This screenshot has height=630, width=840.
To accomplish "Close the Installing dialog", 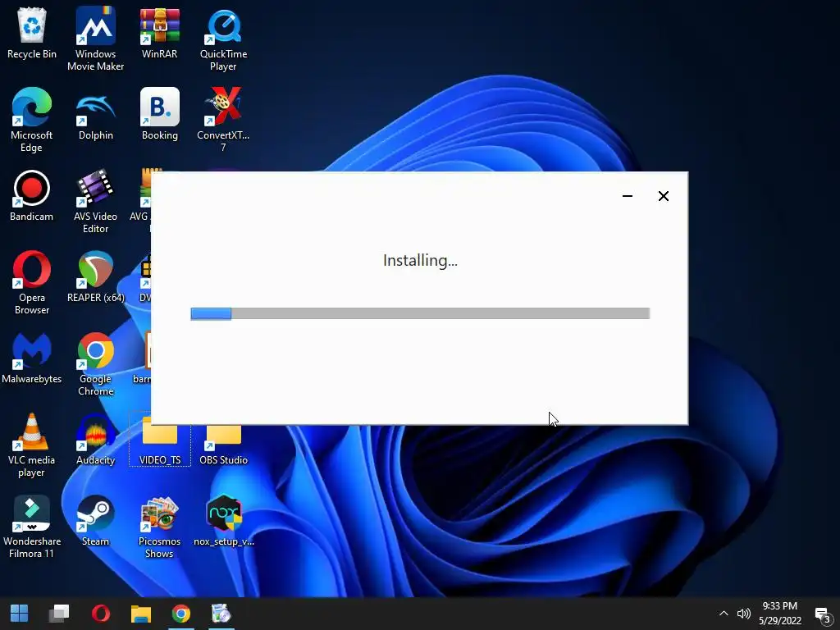I will point(663,196).
